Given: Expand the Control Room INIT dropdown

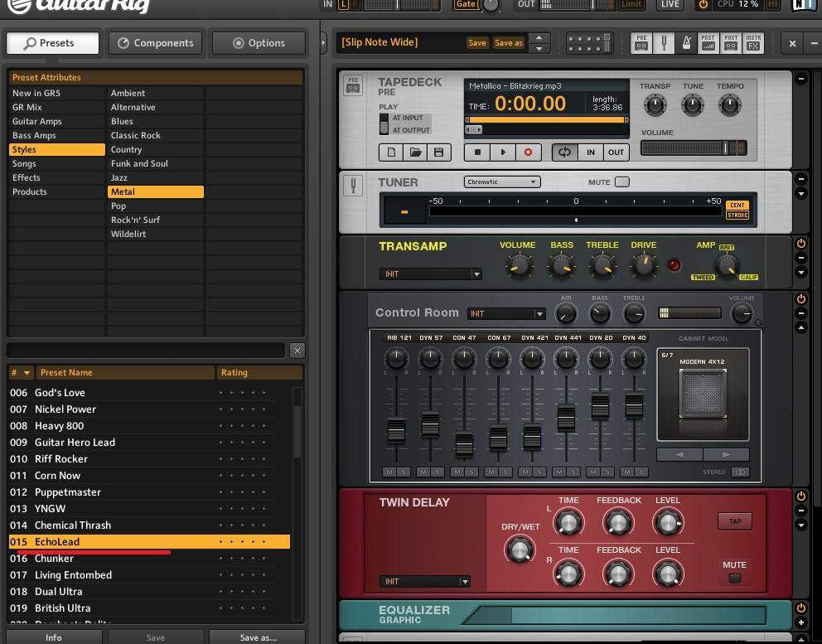Looking at the screenshot, I should point(505,314).
